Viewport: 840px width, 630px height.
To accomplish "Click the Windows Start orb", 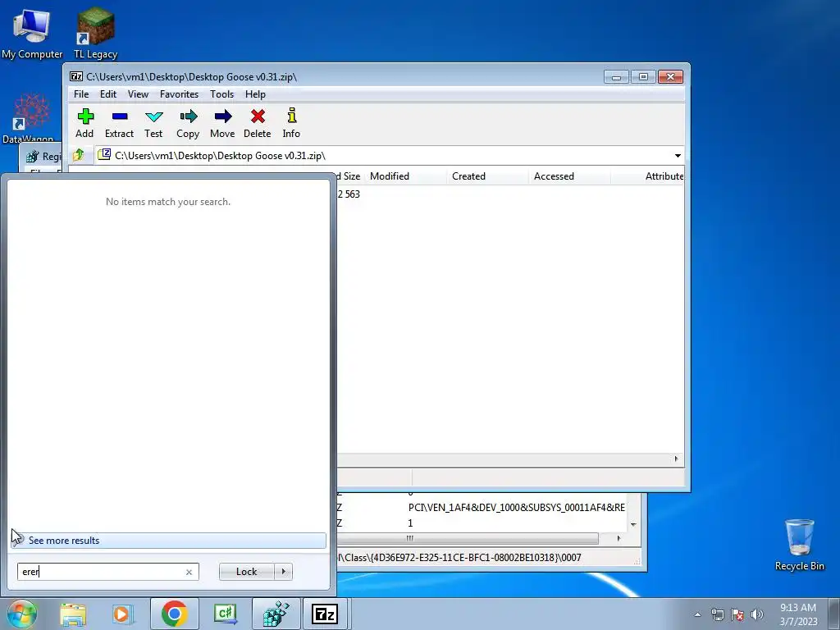I will pyautogui.click(x=21, y=614).
